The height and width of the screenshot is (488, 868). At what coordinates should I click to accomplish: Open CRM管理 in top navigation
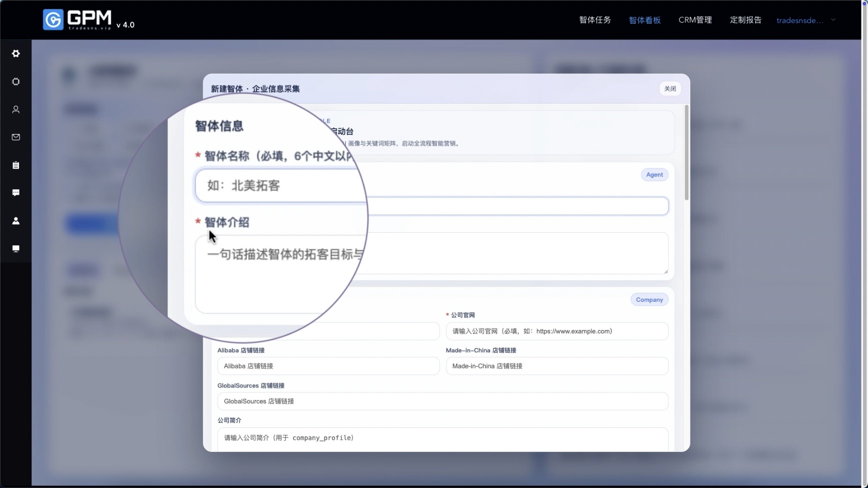(x=695, y=20)
